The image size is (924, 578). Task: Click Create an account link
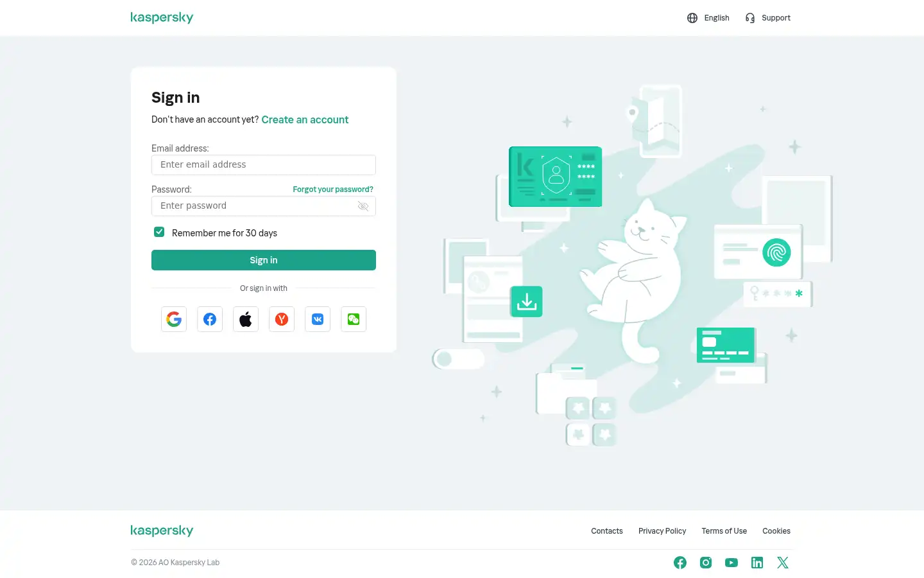tap(305, 119)
